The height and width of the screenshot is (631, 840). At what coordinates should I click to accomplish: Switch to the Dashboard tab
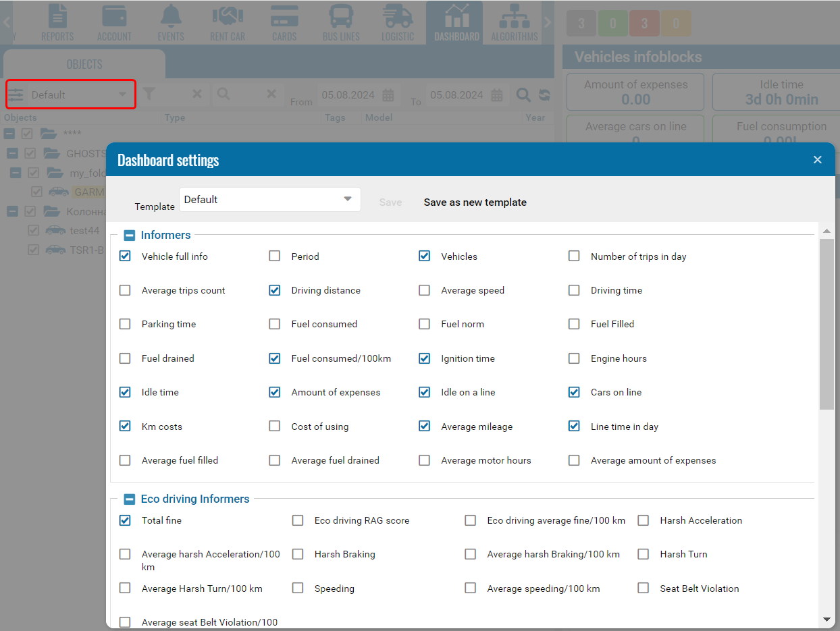click(x=456, y=22)
